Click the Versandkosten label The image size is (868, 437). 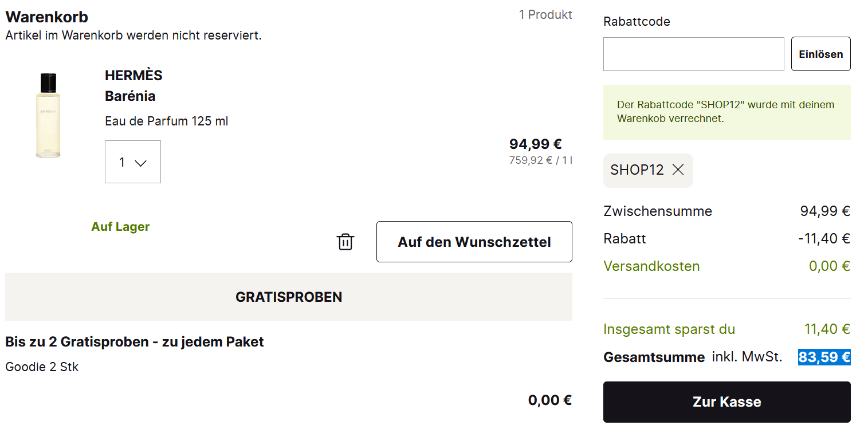tap(651, 266)
